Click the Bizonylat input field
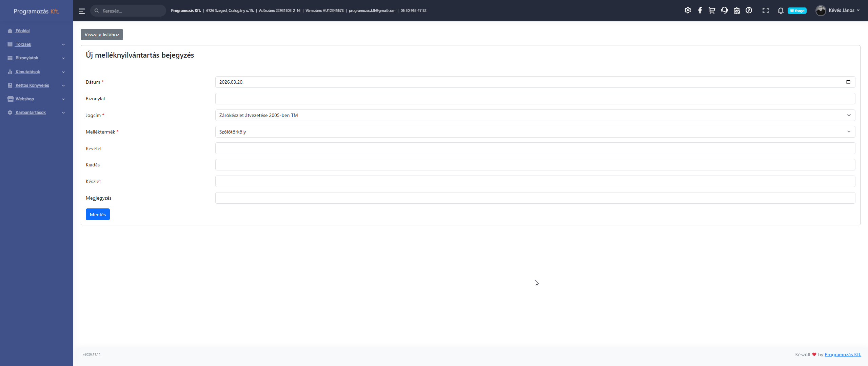Screen dimensions: 868x366 [535, 99]
